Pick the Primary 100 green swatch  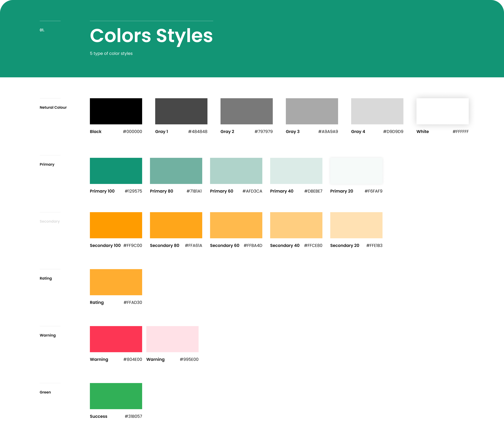coord(116,171)
